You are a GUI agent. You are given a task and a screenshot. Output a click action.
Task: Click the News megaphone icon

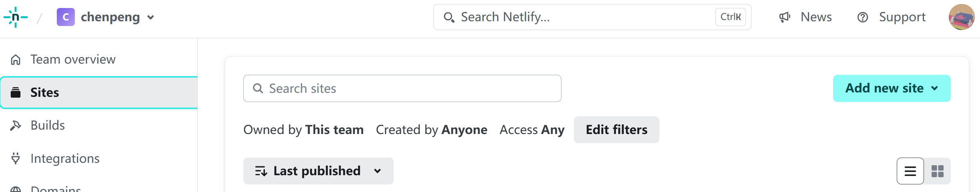tap(784, 17)
